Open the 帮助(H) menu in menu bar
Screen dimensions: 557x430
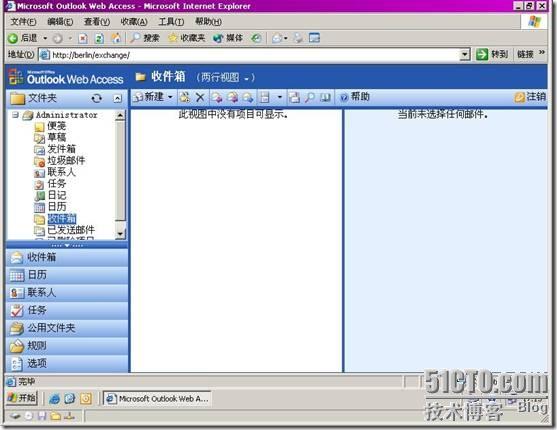[x=208, y=22]
